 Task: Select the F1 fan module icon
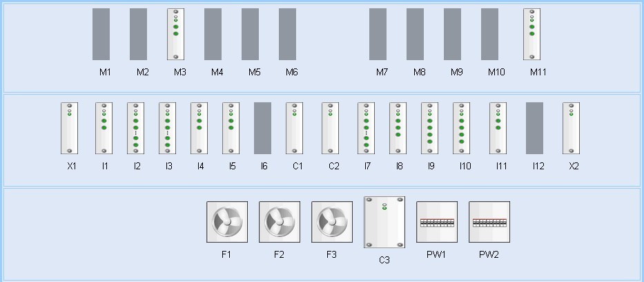[227, 222]
